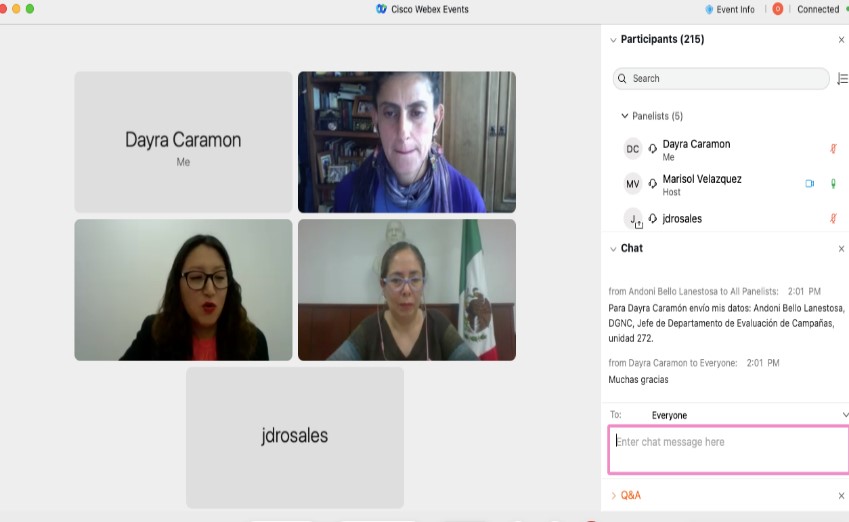
Task: Click the MV avatar for Marisol Velazquez
Action: [632, 184]
